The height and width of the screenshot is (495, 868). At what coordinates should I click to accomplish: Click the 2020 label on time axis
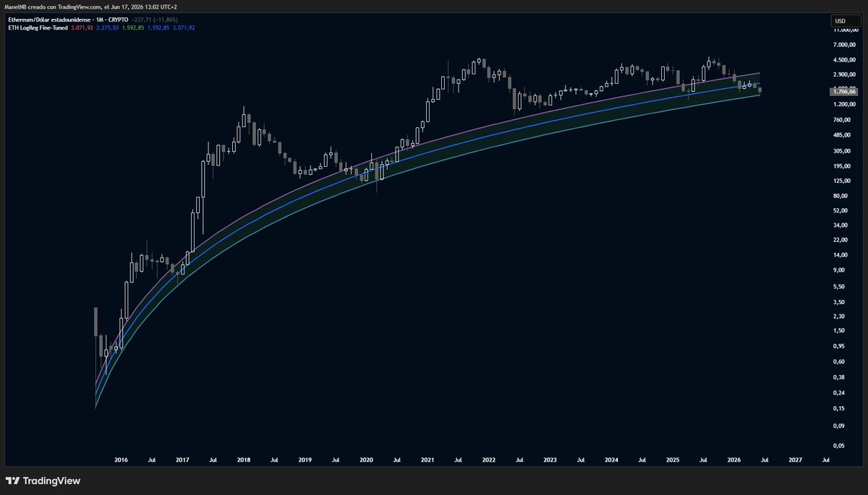click(x=366, y=459)
